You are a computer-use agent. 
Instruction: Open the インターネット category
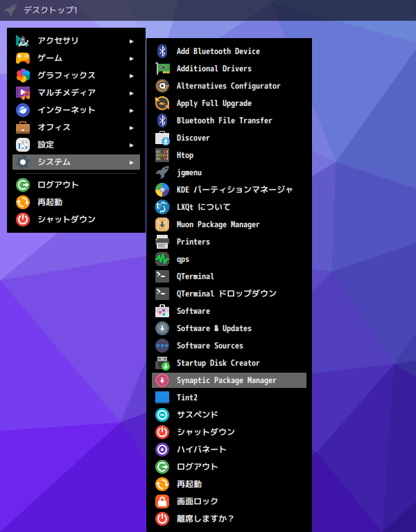click(76, 110)
